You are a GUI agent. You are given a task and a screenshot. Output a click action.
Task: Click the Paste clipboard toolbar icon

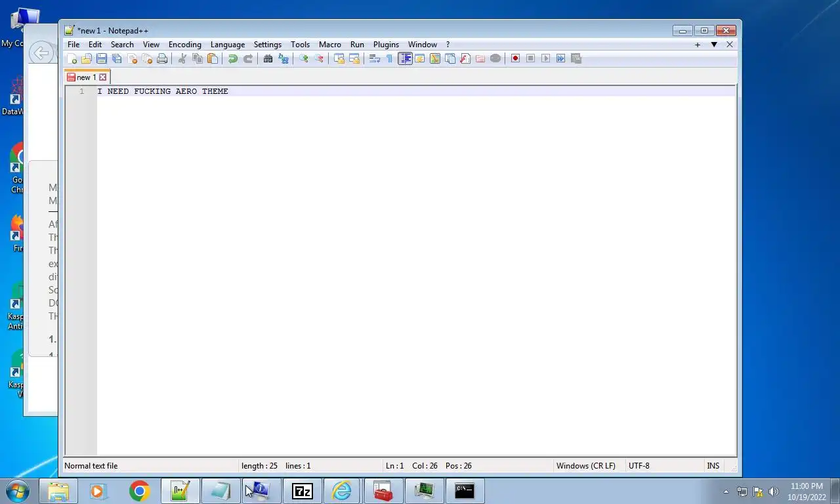213,58
